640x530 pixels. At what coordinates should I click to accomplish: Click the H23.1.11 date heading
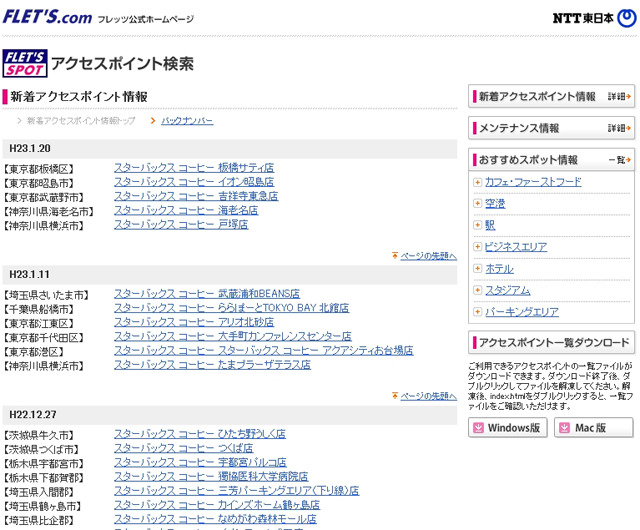pyautogui.click(x=29, y=274)
